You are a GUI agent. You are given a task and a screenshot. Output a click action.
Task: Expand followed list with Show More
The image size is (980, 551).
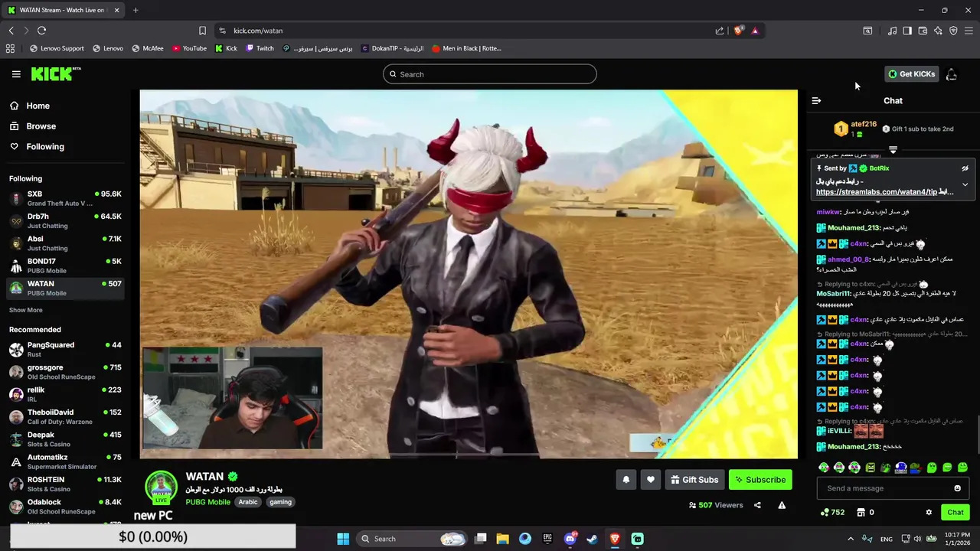coord(26,310)
